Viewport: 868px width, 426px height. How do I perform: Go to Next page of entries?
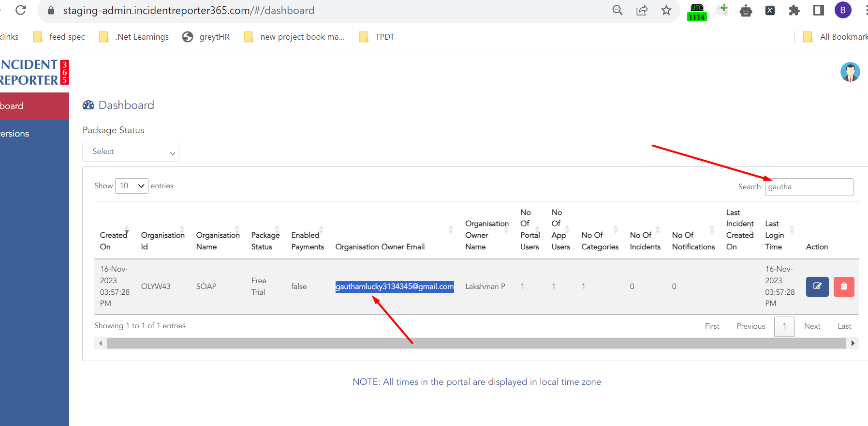click(812, 326)
